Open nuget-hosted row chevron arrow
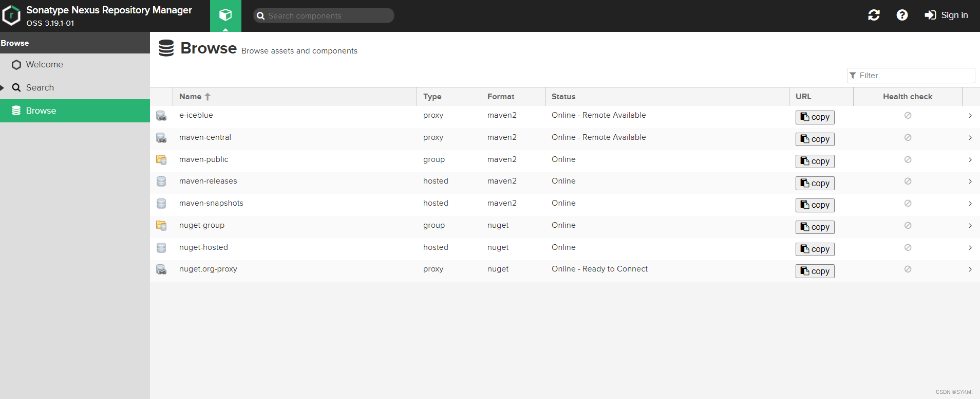 point(970,248)
